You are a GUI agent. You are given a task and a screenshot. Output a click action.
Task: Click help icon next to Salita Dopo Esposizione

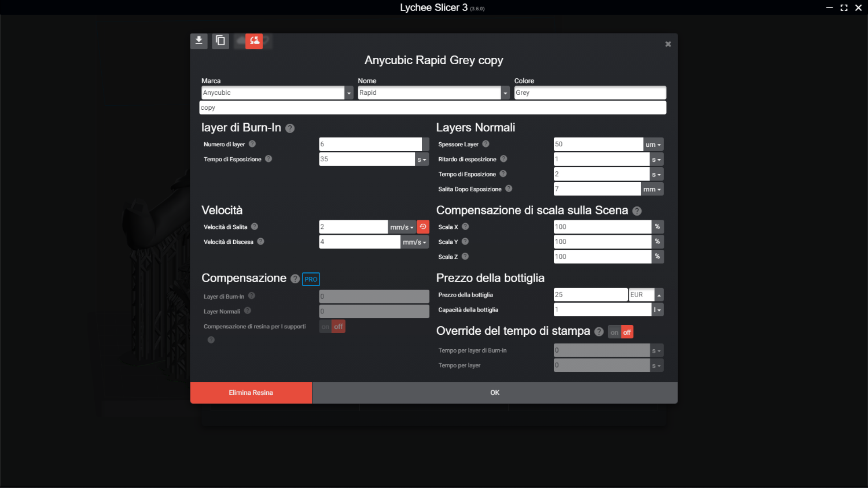click(x=509, y=188)
